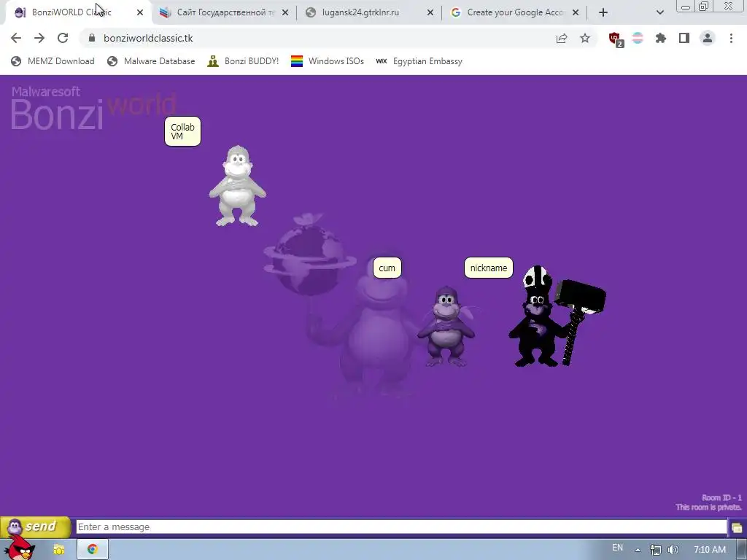Open the chat log icon beside message box
Image resolution: width=747 pixels, height=560 pixels.
point(737,528)
